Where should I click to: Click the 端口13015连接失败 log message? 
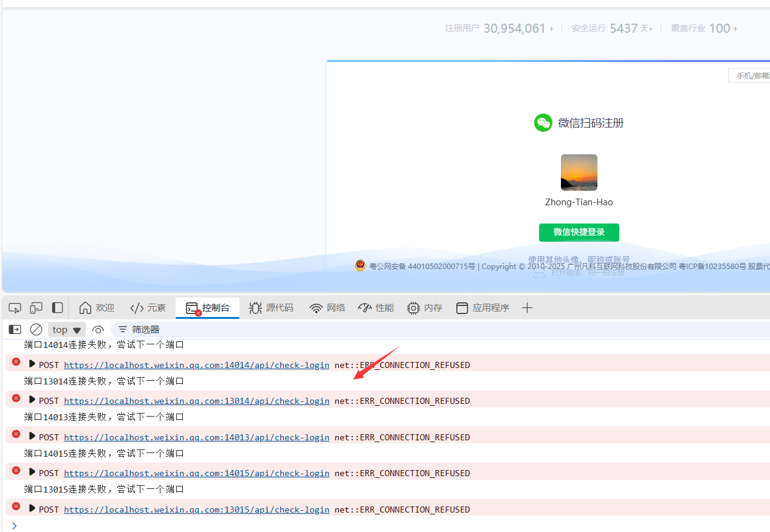click(104, 489)
